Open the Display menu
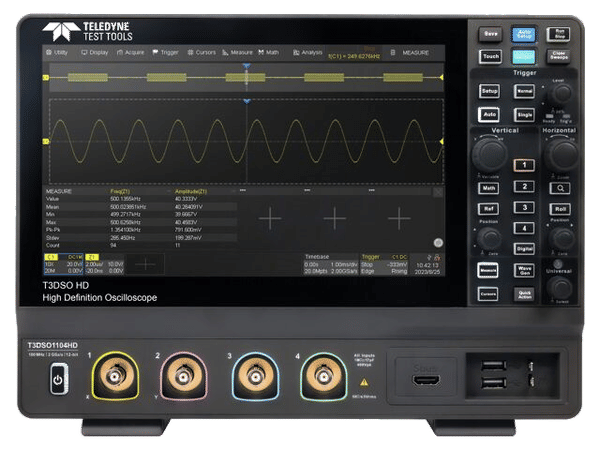Image resolution: width=600 pixels, height=450 pixels. 95,52
